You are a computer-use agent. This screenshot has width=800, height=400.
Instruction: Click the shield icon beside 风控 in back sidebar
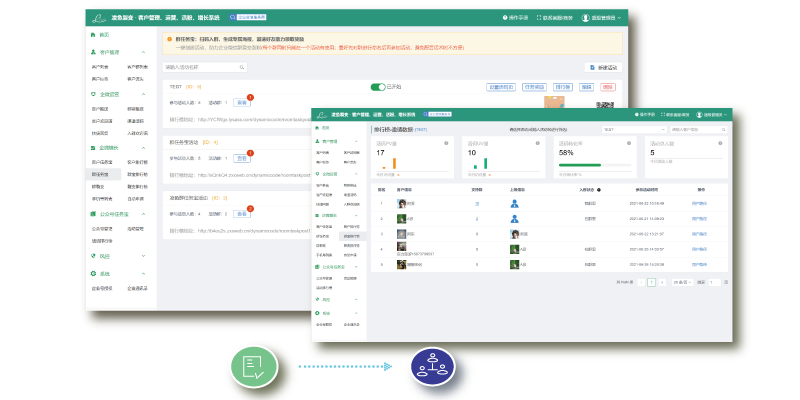[x=92, y=256]
